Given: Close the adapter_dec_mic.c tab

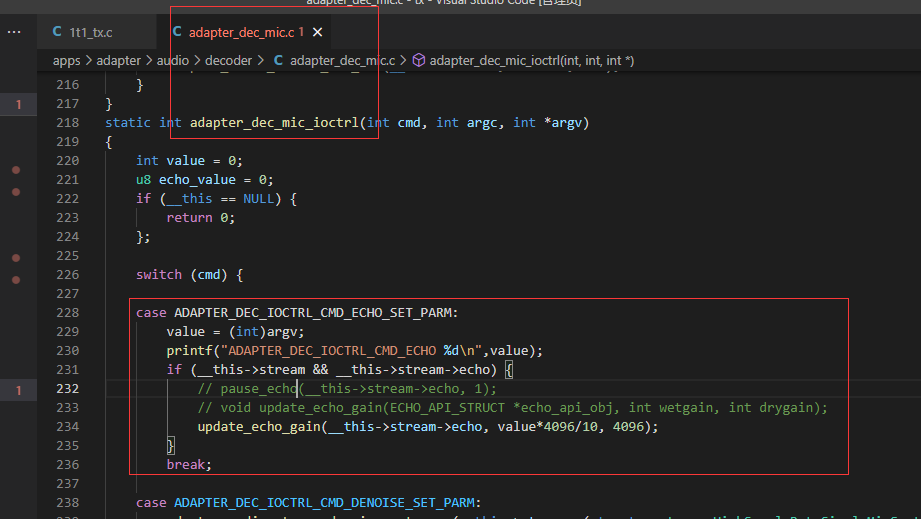Looking at the screenshot, I should click(x=317, y=32).
